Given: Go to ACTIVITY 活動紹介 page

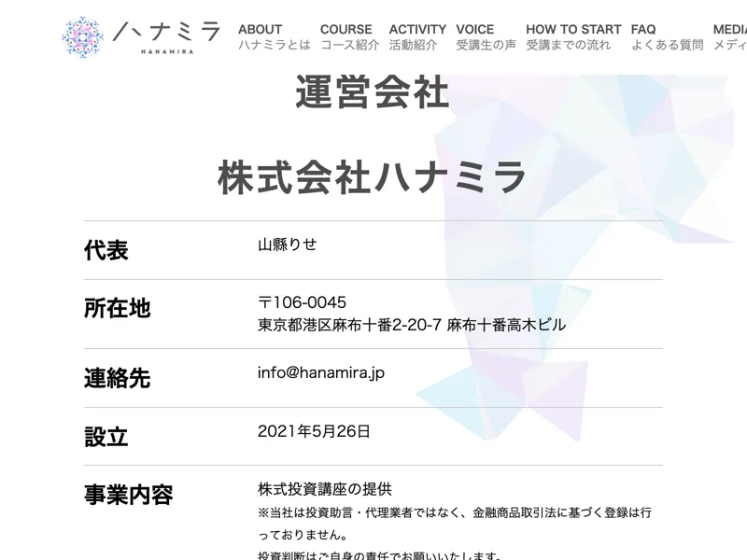Looking at the screenshot, I should (x=417, y=36).
